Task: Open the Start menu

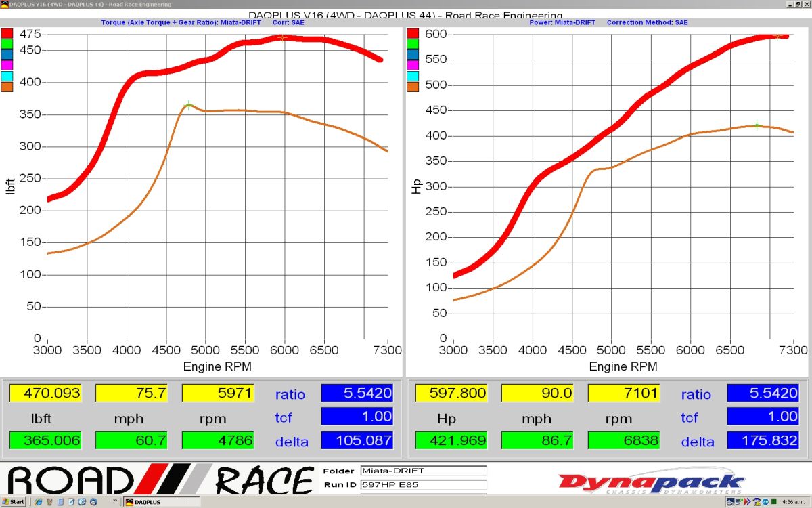Action: 13,502
